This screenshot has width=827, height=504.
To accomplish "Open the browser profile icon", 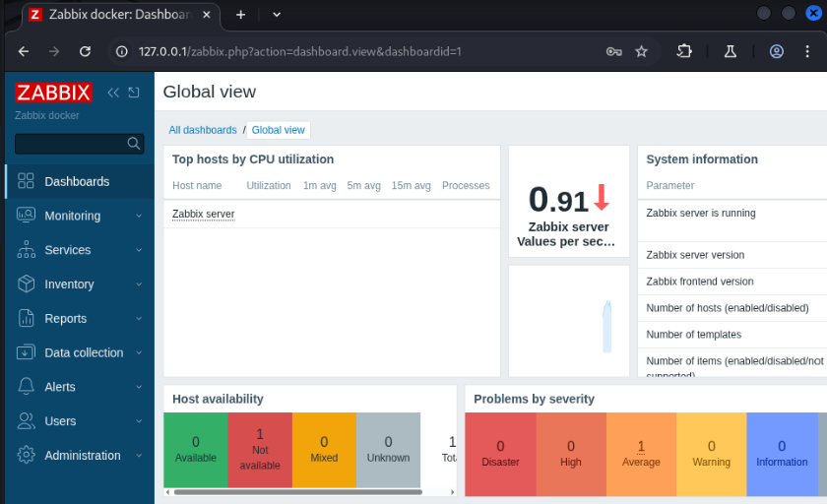I will click(777, 51).
